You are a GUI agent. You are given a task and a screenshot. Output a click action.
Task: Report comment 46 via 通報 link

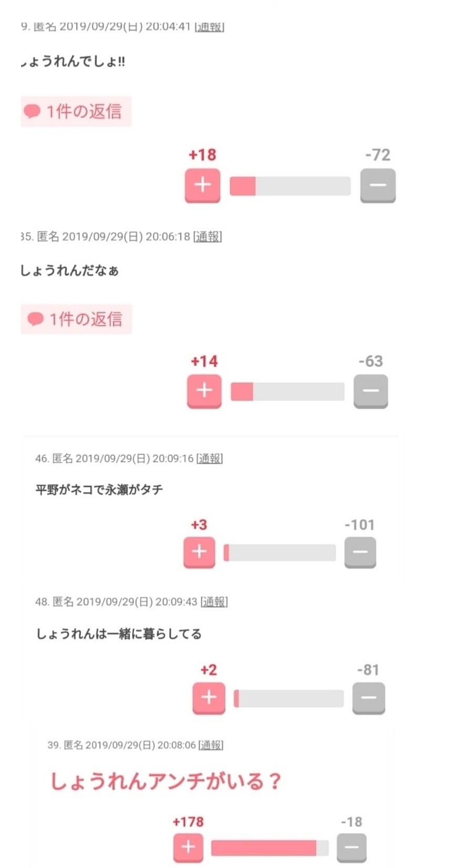210,458
